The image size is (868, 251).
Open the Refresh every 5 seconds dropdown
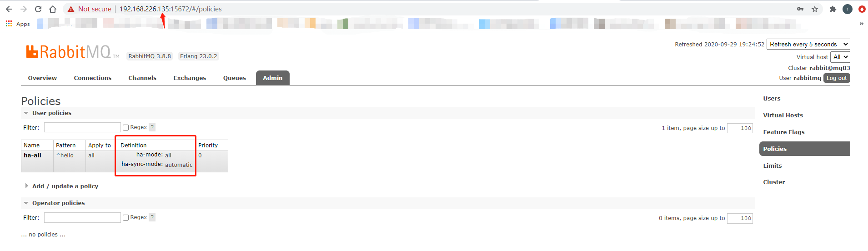[808, 44]
